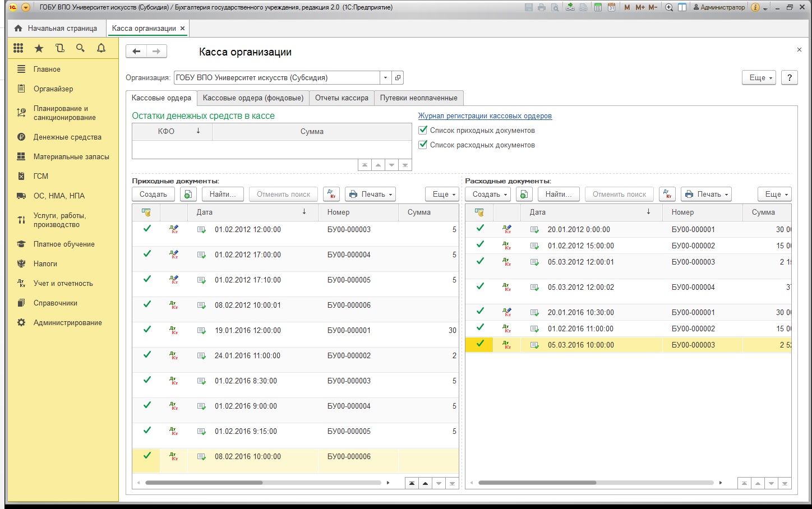Click the Сумма header in остатки table

click(312, 132)
